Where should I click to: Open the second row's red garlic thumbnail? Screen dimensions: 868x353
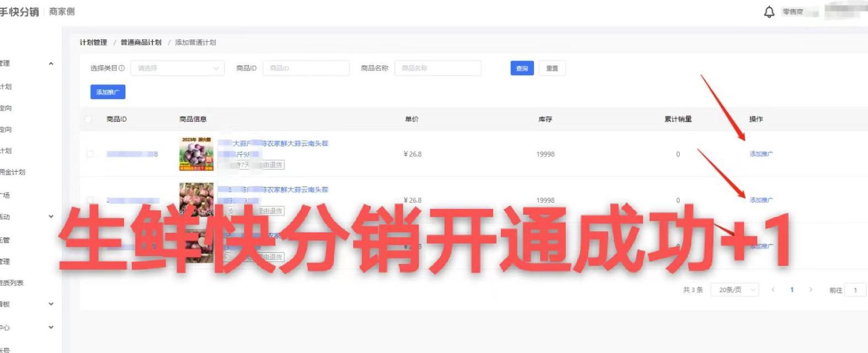point(196,199)
